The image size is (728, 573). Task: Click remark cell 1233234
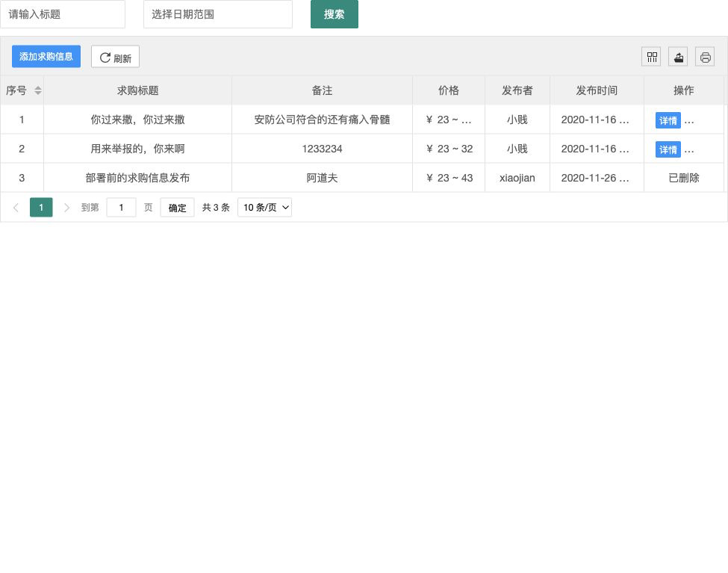click(x=323, y=149)
